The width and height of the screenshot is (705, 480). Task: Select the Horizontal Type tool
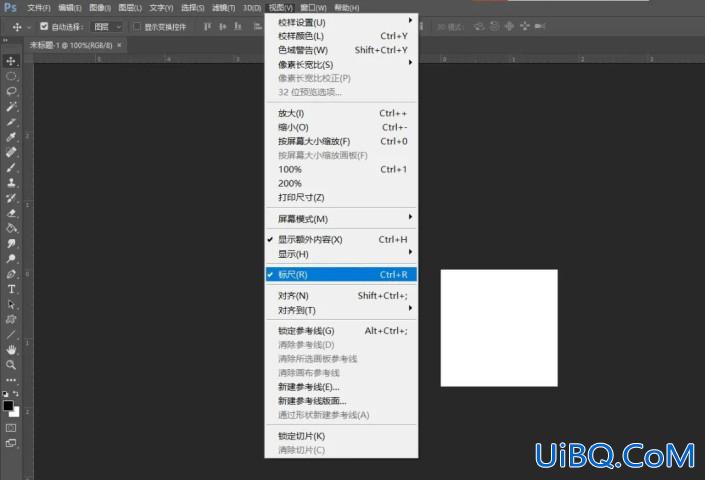pyautogui.click(x=11, y=289)
